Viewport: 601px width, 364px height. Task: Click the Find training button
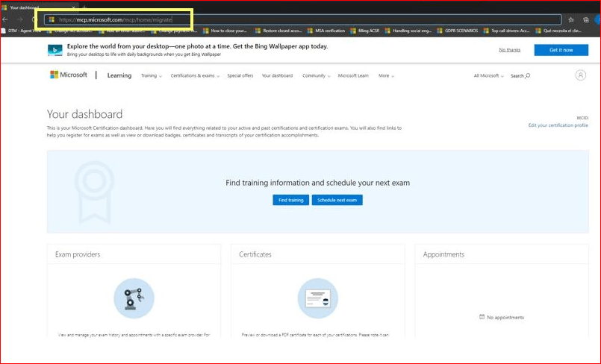[290, 200]
